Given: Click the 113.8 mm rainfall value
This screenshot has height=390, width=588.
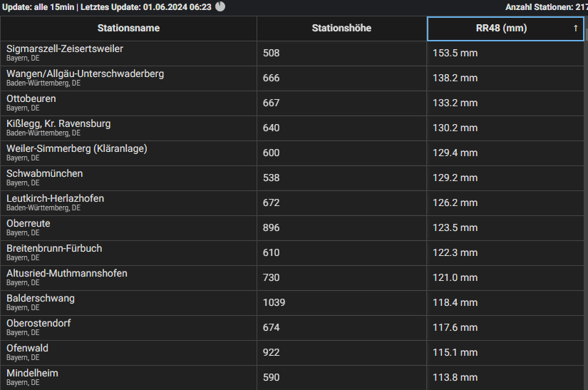Looking at the screenshot, I should point(455,377).
